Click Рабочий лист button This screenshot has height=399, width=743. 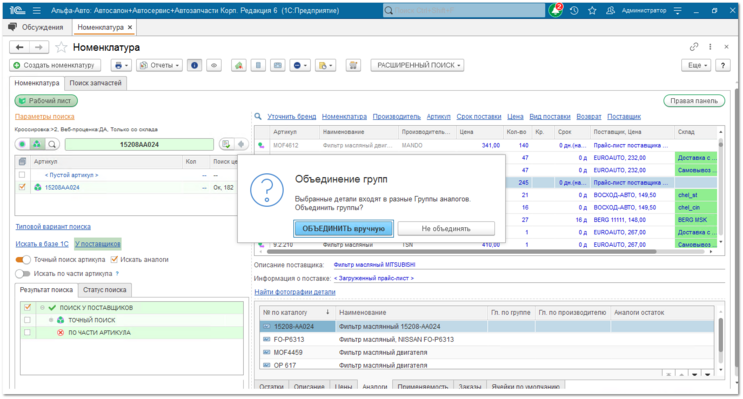(x=46, y=100)
